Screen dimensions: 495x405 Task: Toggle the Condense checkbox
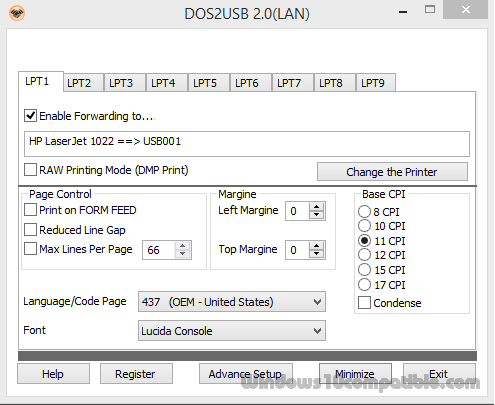tap(364, 303)
